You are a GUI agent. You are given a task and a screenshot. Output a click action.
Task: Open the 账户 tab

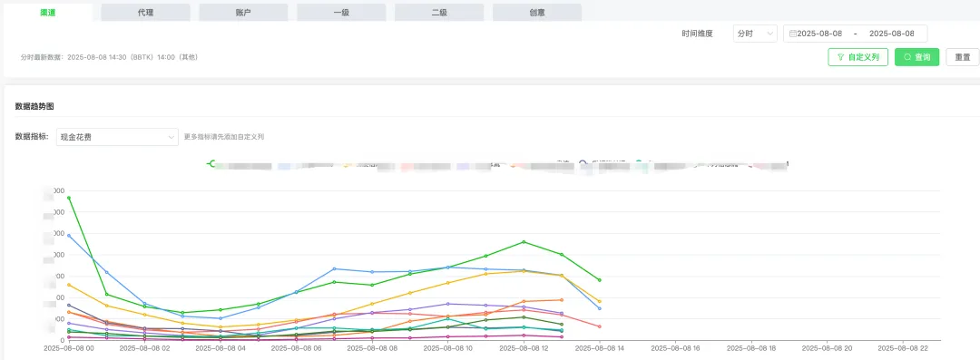click(x=244, y=13)
